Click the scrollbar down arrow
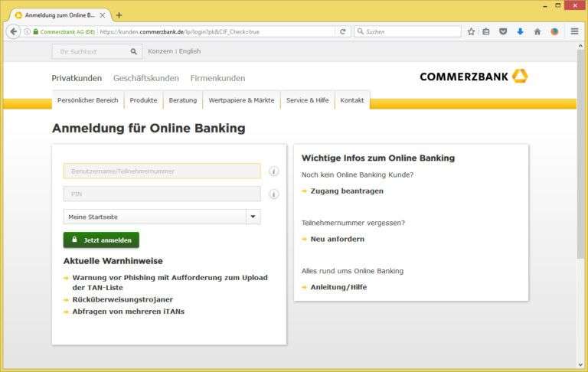This screenshot has width=588, height=372. [x=580, y=364]
